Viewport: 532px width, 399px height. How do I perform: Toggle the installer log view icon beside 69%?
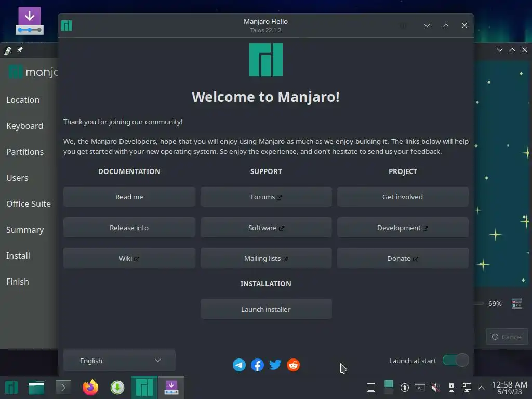click(x=517, y=303)
